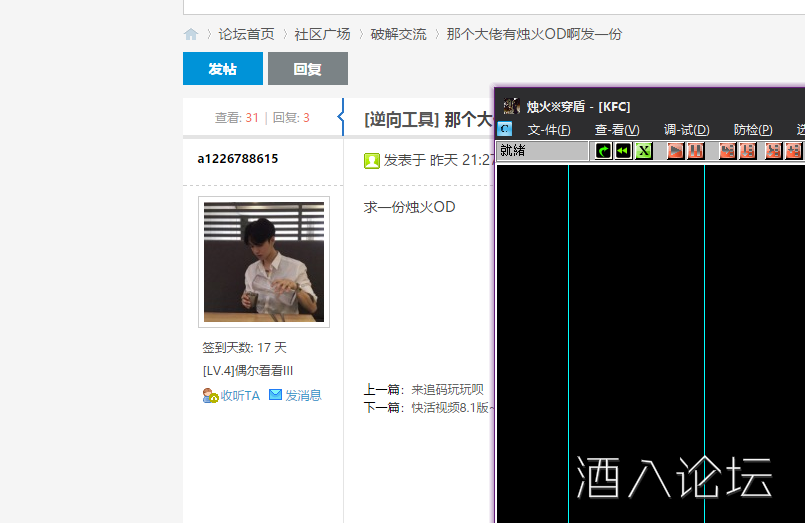Click the Trace over toolbar icon
Viewport: 805px width, 523px height.
794,151
